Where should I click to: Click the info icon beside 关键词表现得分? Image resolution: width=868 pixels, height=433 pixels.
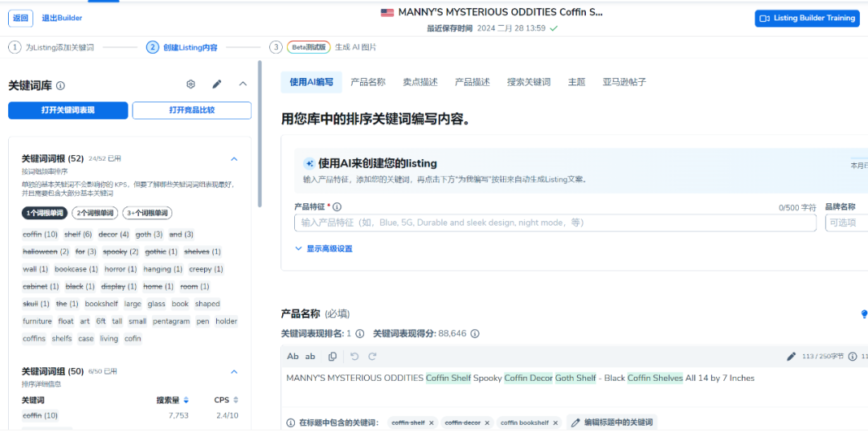click(474, 333)
